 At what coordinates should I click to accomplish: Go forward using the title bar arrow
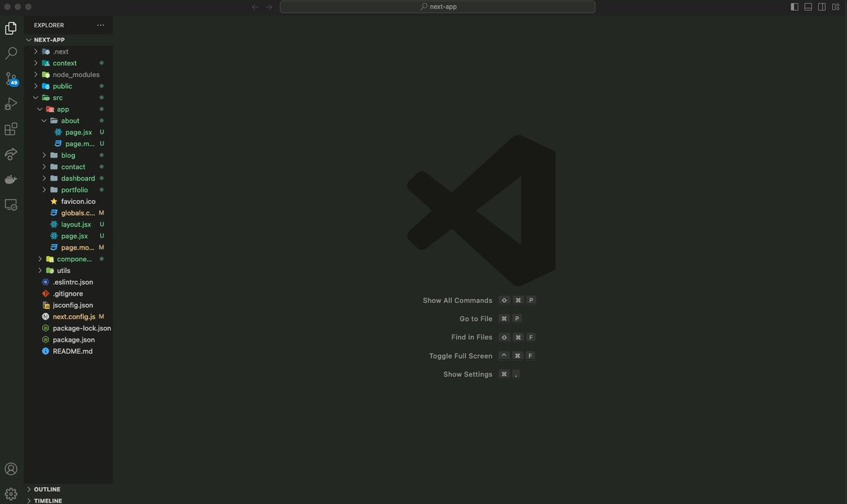[269, 7]
